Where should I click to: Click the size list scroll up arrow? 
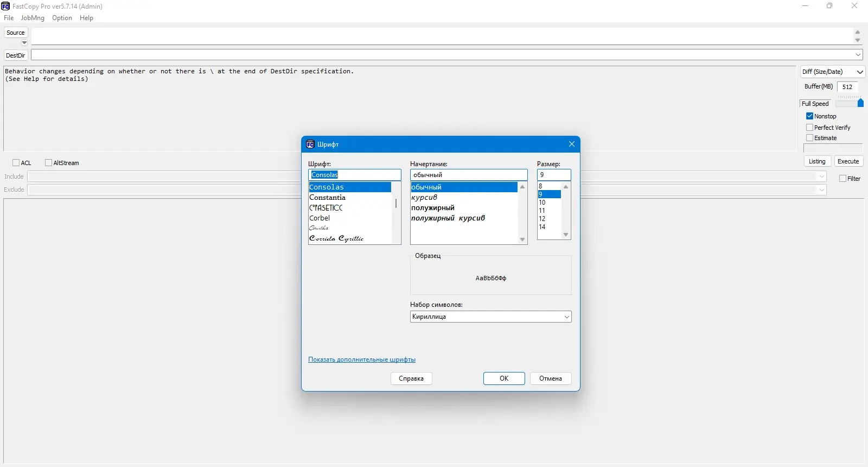(566, 187)
